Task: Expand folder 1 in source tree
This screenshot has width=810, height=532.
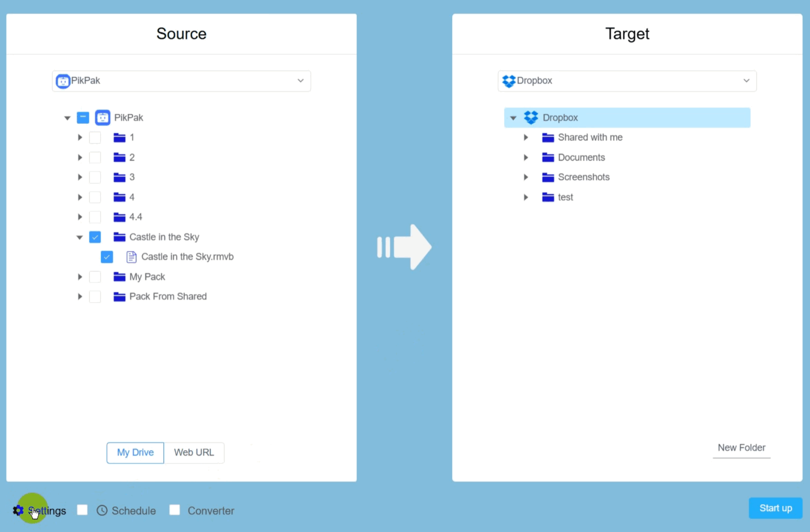Action: (x=80, y=138)
